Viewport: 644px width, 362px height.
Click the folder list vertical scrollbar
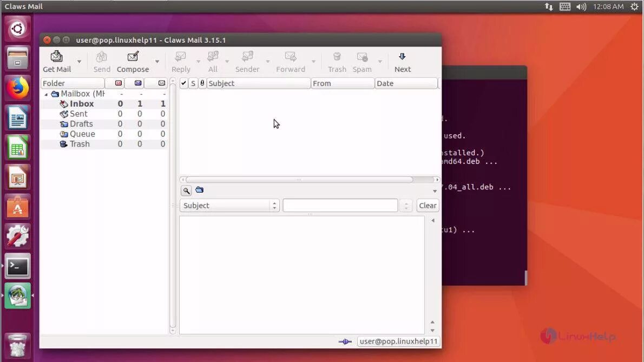(173, 205)
